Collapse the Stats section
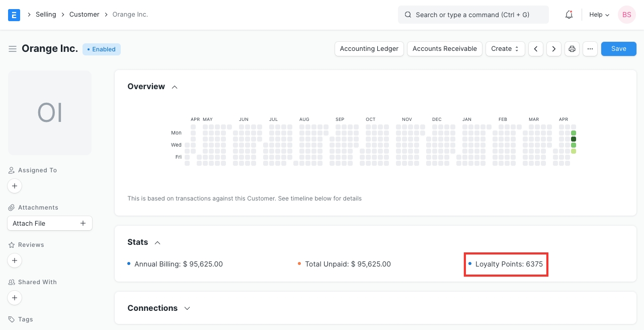This screenshot has width=644, height=330. coord(157,242)
